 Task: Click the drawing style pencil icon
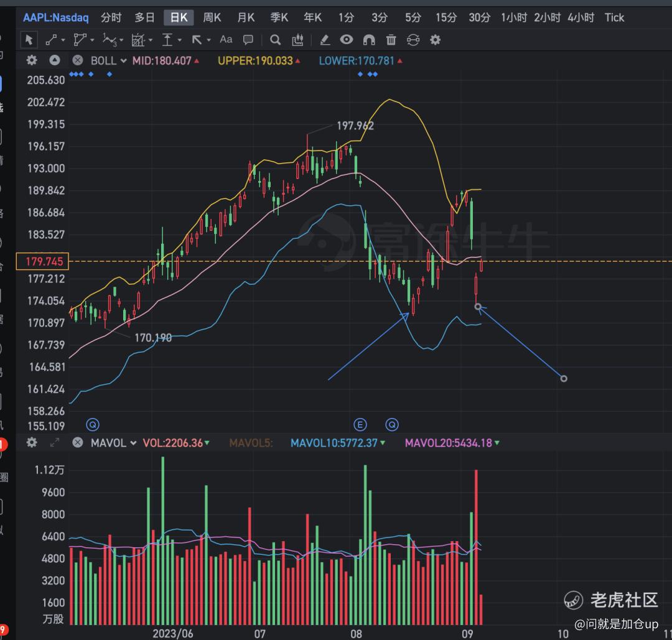(x=325, y=40)
